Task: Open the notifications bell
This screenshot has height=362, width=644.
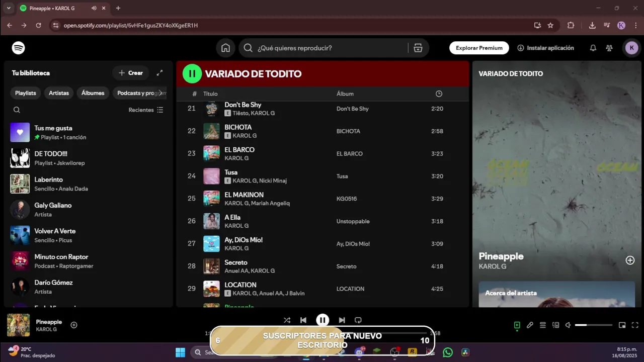Action: point(593,48)
